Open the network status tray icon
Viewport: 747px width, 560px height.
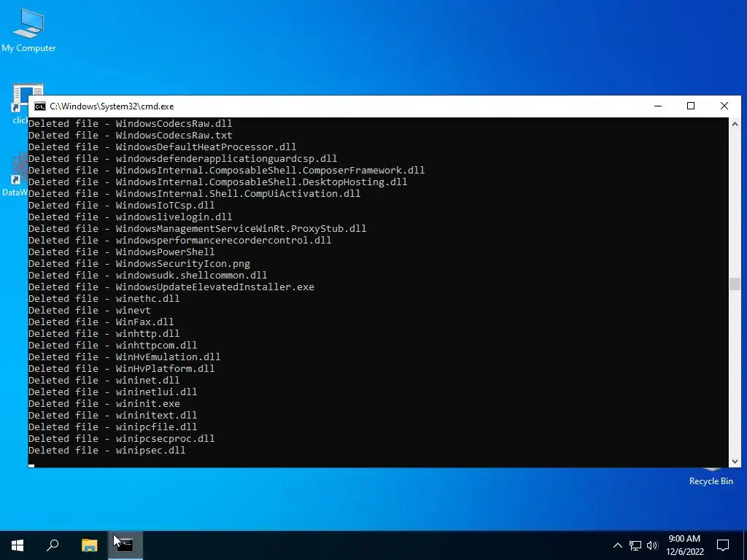(x=635, y=545)
